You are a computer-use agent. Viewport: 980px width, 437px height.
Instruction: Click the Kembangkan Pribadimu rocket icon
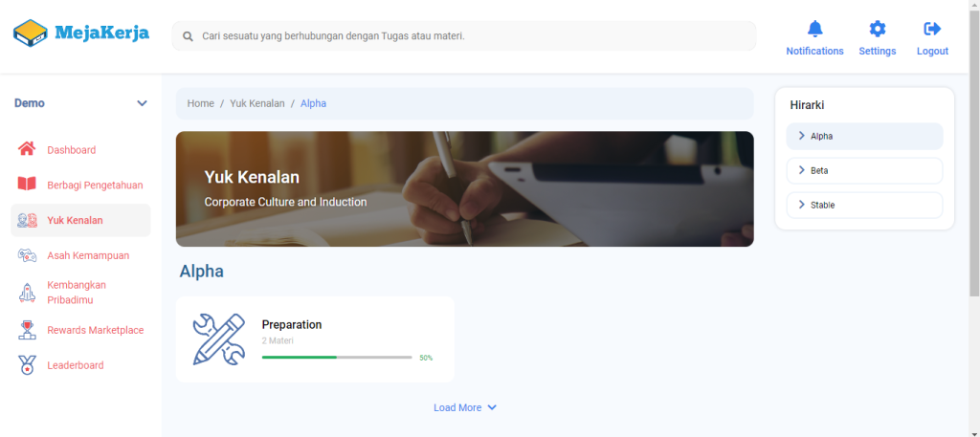(x=27, y=293)
